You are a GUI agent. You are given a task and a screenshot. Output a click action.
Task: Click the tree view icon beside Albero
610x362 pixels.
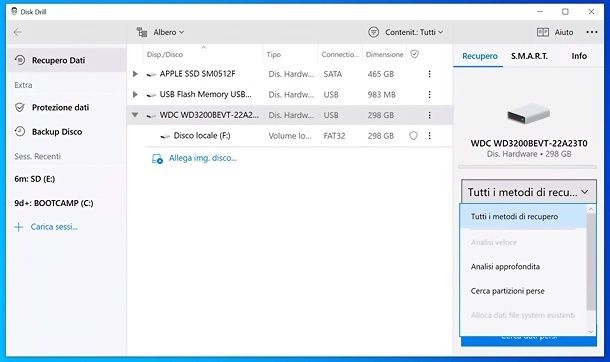click(142, 32)
